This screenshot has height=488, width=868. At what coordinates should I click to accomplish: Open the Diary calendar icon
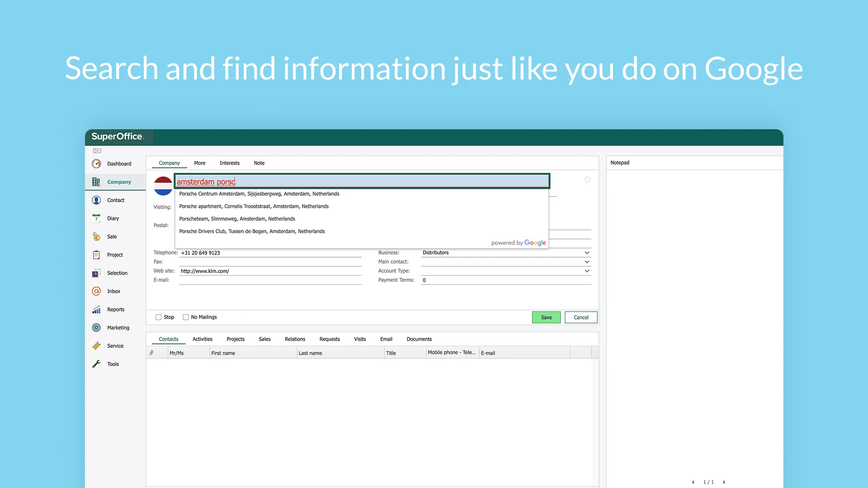click(96, 218)
